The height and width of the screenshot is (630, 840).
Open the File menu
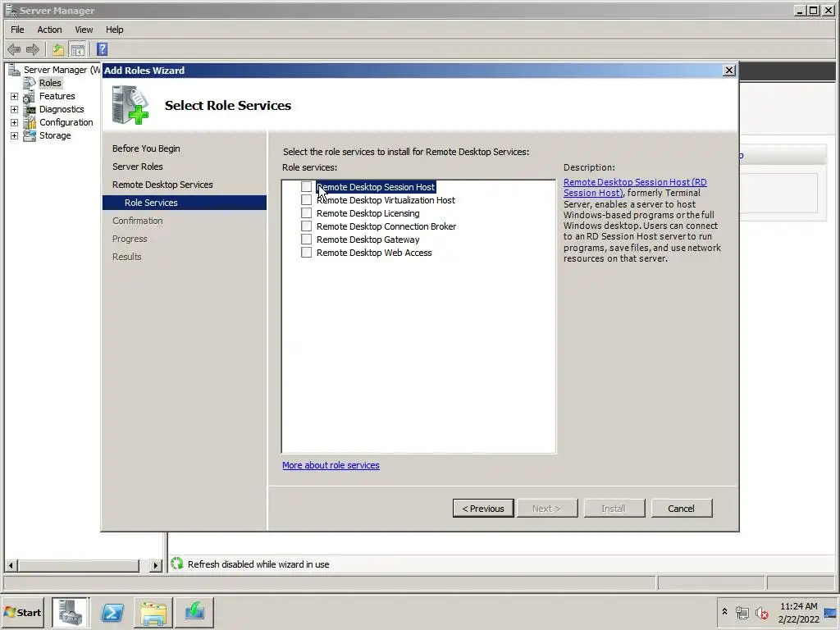point(18,30)
